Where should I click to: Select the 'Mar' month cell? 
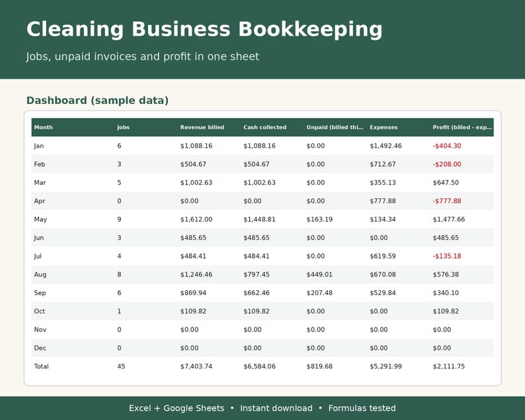click(40, 183)
